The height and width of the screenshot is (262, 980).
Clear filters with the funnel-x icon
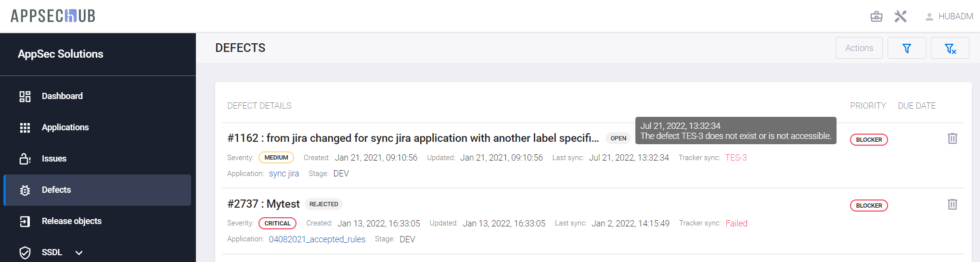point(950,48)
